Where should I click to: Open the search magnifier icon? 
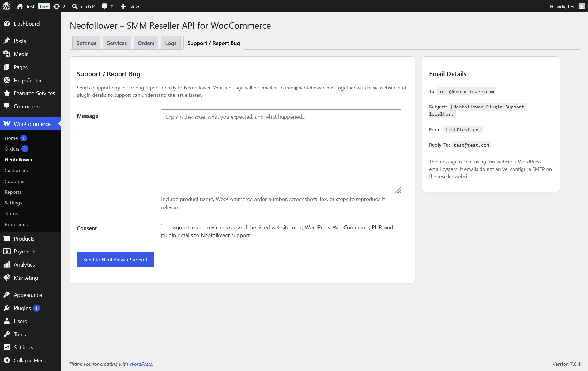pyautogui.click(x=75, y=6)
